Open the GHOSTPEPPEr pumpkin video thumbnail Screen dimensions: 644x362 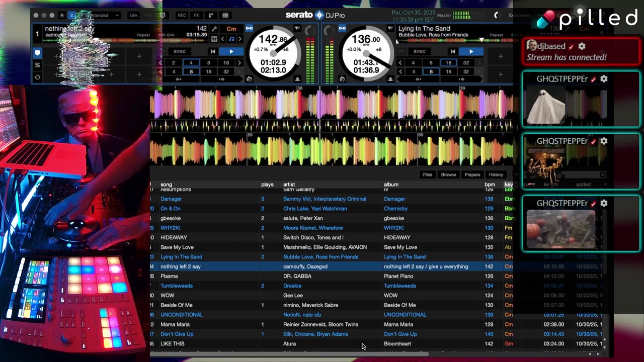560,229
